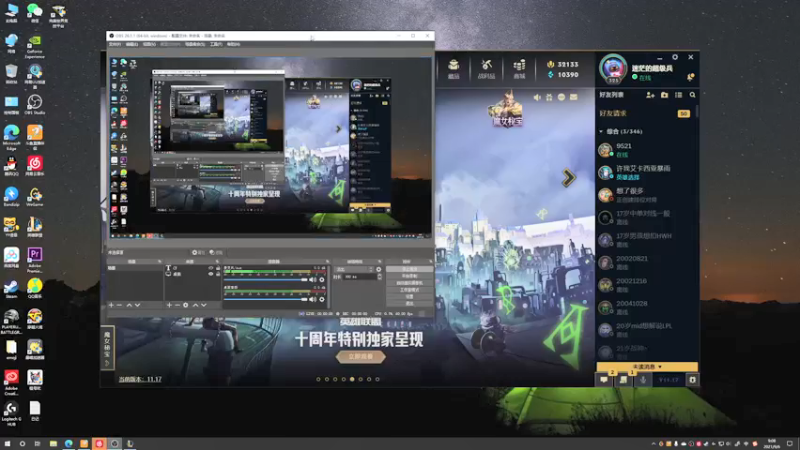Open the 文件 menu in OBS
This screenshot has height=450, width=800.
(114, 44)
